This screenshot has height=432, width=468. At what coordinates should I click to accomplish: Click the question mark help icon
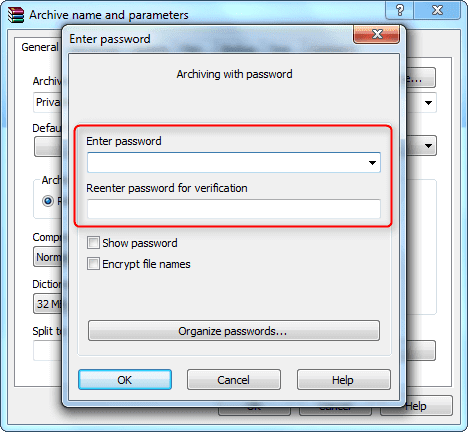click(x=400, y=10)
